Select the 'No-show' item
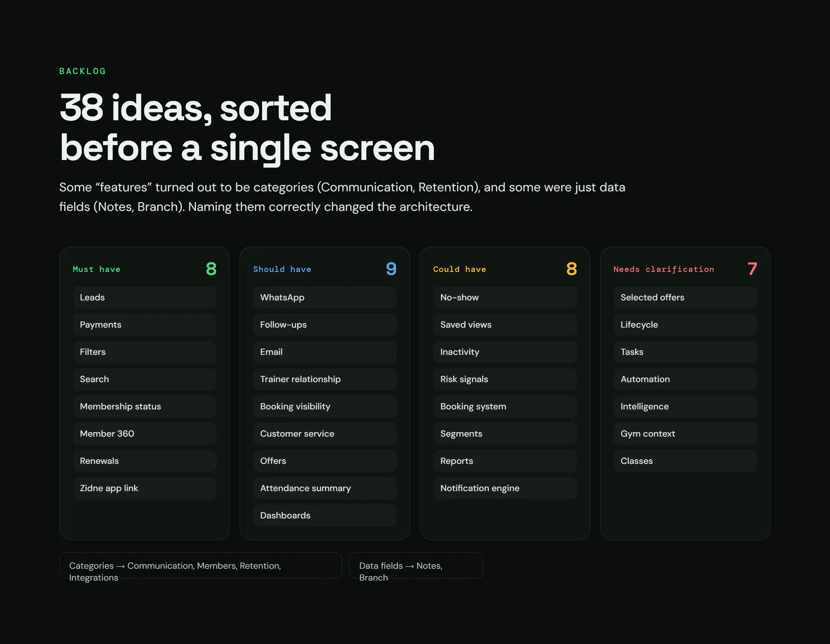The height and width of the screenshot is (644, 830). (x=505, y=297)
